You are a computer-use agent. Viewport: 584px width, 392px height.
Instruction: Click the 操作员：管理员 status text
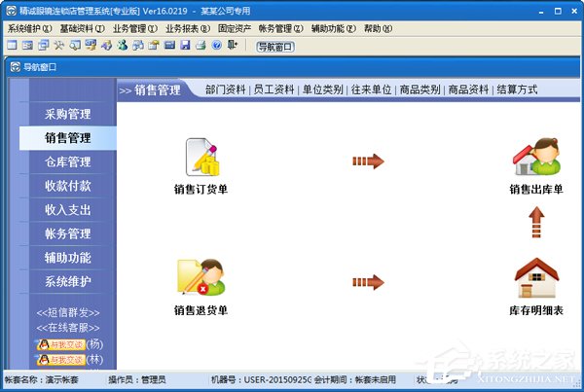point(137,380)
